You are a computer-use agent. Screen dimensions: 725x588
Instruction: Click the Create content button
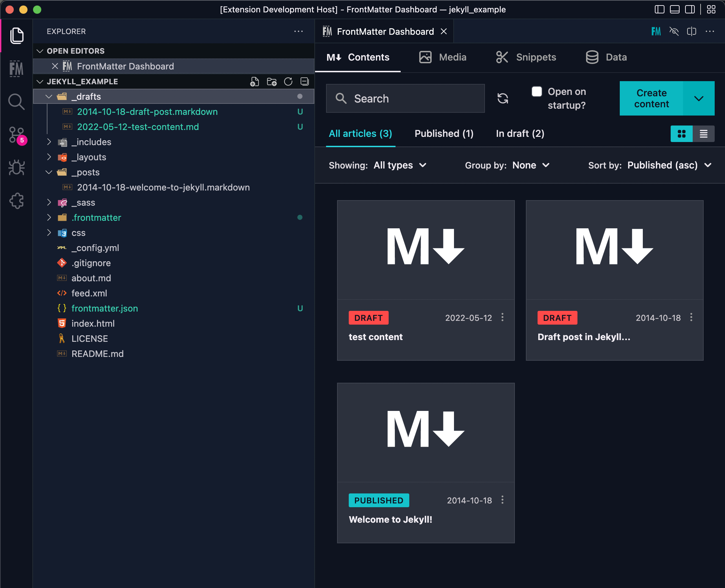coord(651,98)
